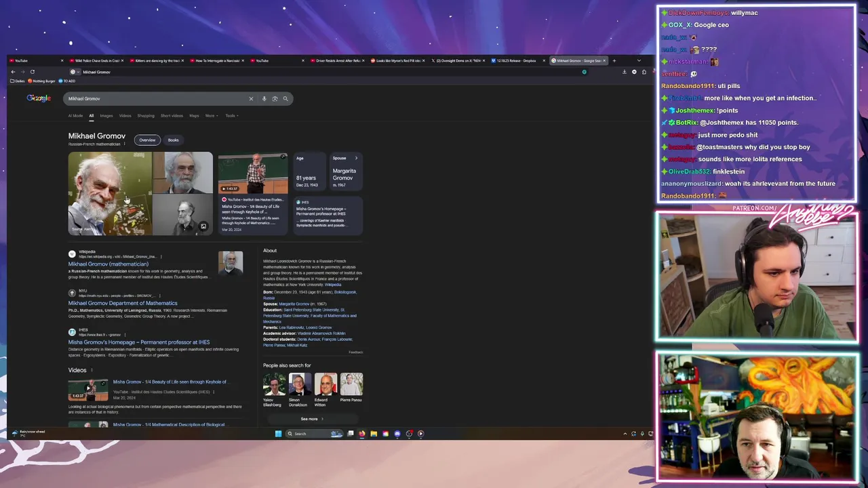Start voice search with the microphone icon
The width and height of the screenshot is (868, 488).
[264, 99]
